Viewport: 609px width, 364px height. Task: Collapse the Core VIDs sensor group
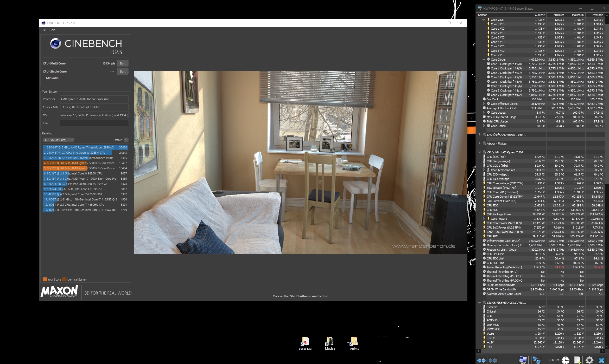coord(484,20)
